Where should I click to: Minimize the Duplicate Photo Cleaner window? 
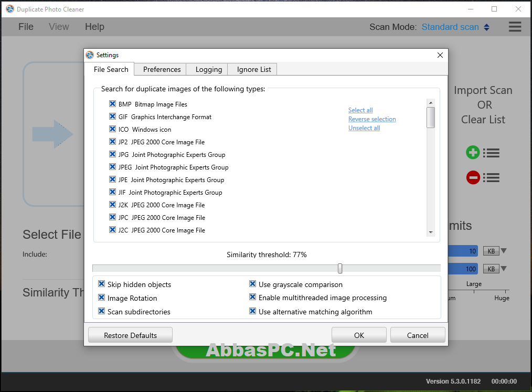470,9
